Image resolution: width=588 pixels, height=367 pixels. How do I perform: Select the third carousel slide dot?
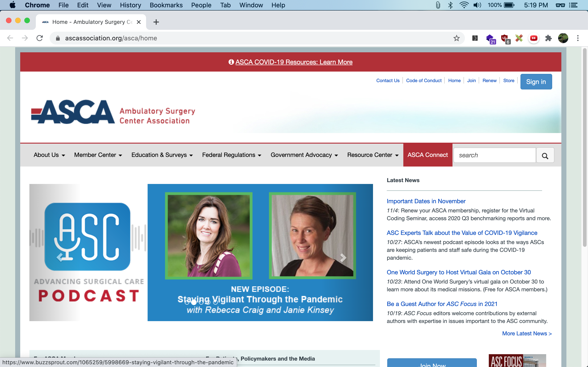(x=201, y=303)
